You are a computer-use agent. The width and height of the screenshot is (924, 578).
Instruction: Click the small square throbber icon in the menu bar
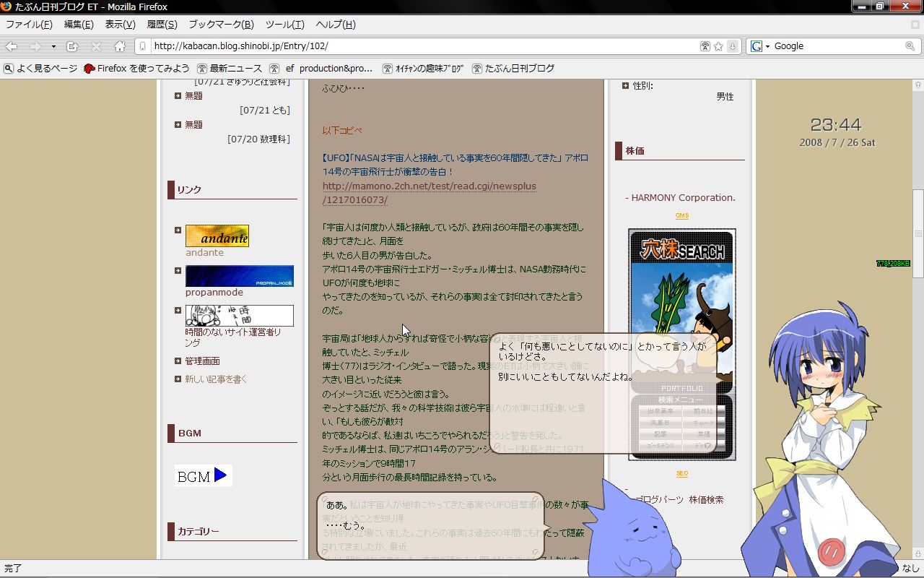pyautogui.click(x=915, y=25)
